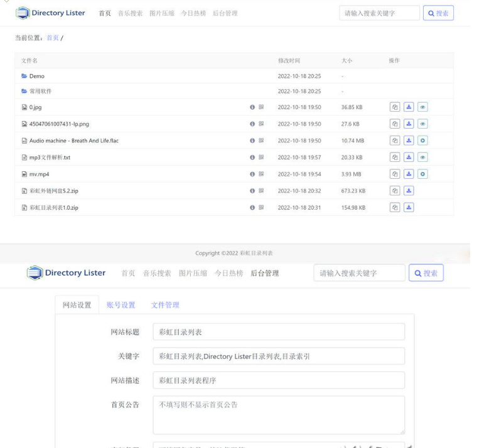Download the 45047061007431-lp.png file

click(409, 124)
